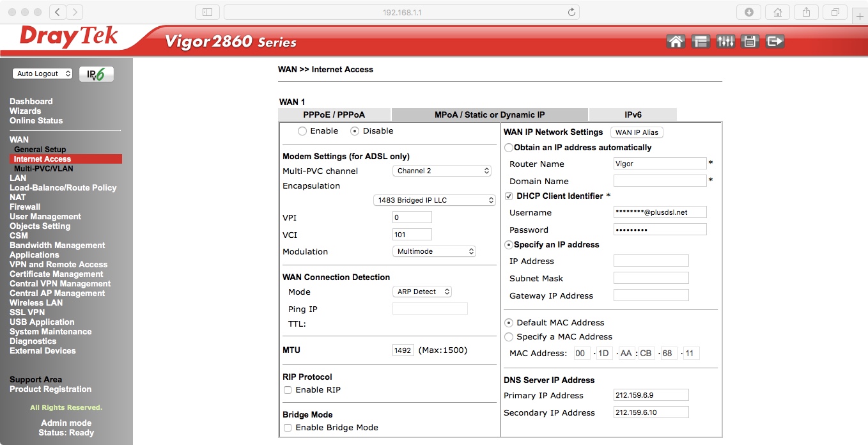Open the configuration sliders icon

point(725,40)
